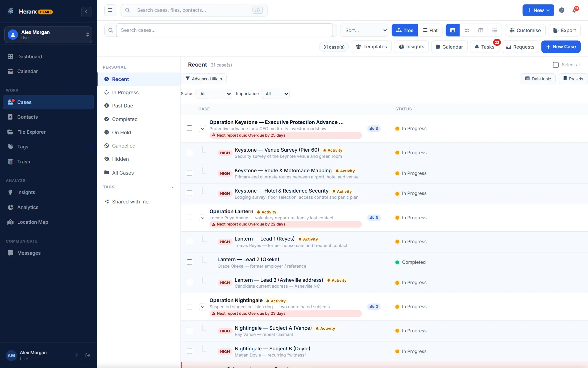The width and height of the screenshot is (588, 368).
Task: Open the help question mark icon
Action: point(562,10)
